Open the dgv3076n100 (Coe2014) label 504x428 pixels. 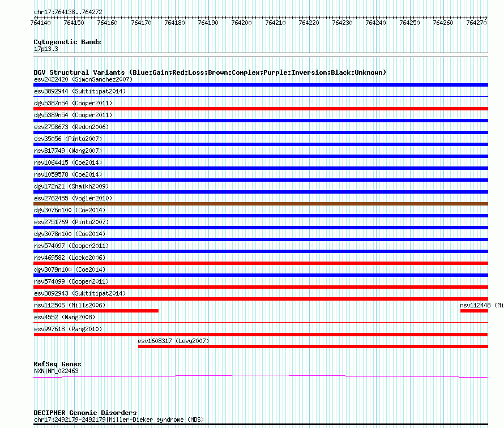pos(70,210)
